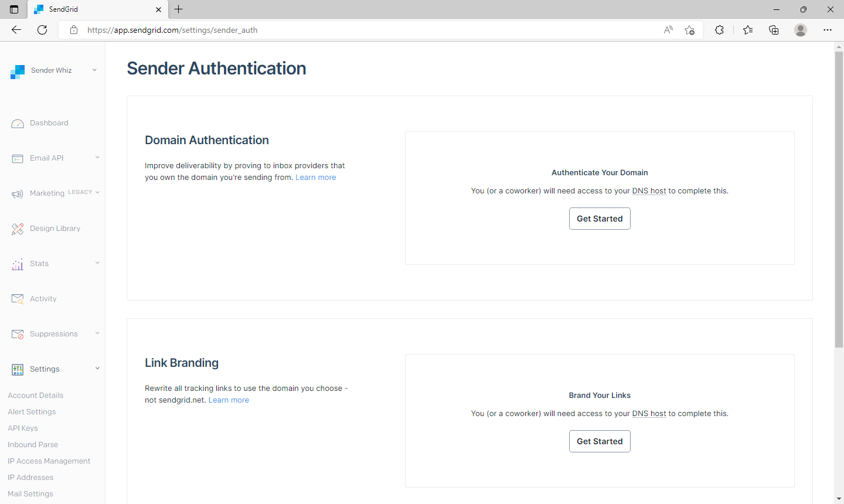Click Get Started for Link Branding
The height and width of the screenshot is (504, 844).
[x=600, y=441]
